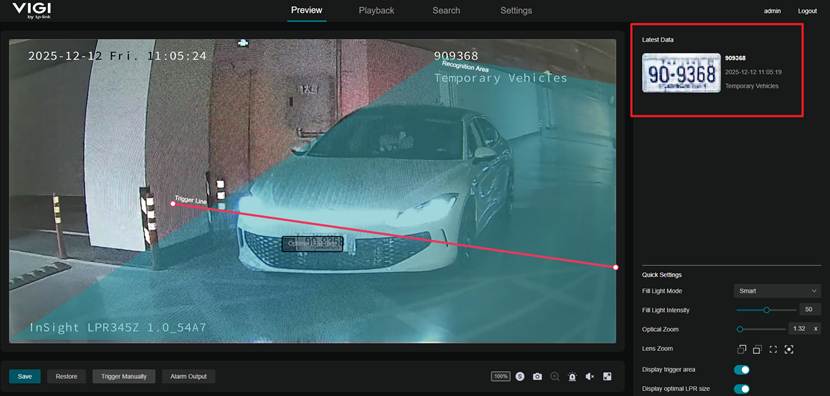Screen dimensions: 830x396
Task: Open the Search tab
Action: (x=446, y=11)
